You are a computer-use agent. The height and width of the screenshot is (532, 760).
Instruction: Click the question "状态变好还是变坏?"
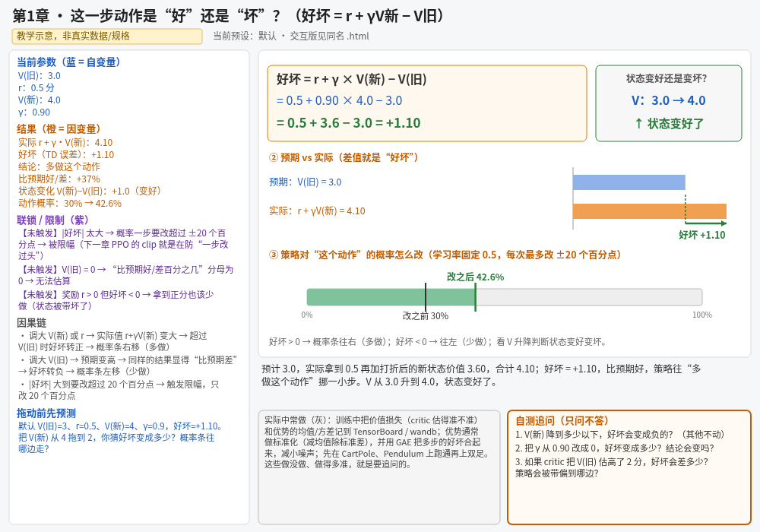click(x=667, y=78)
